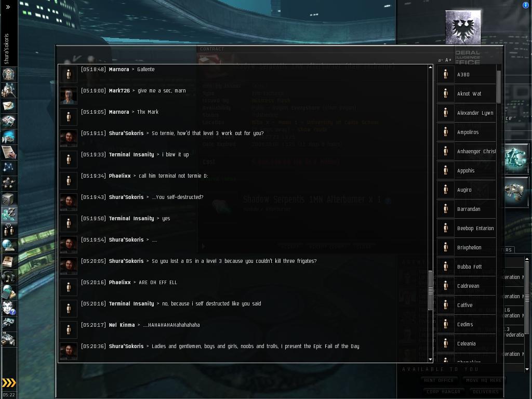
Task: Click the chat scrollbar handle
Action: pos(430,290)
